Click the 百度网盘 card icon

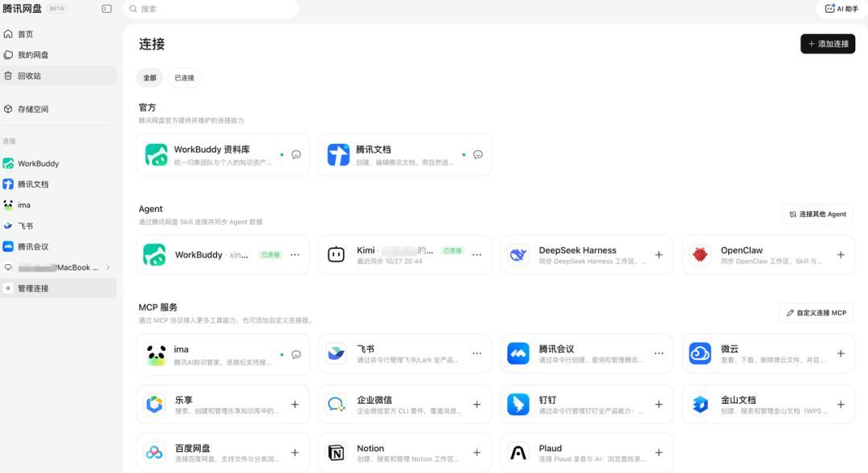pos(154,453)
